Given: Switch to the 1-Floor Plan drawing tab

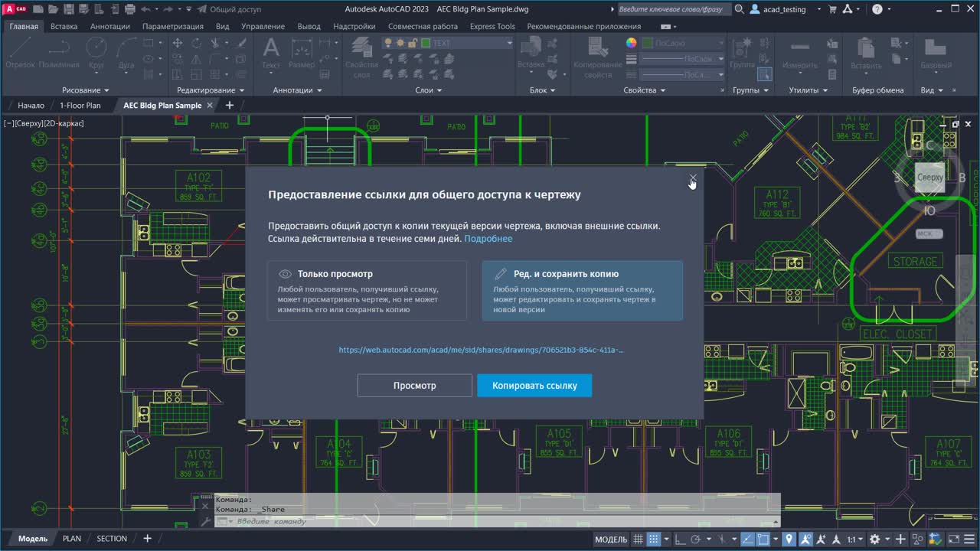Looking at the screenshot, I should (x=80, y=106).
